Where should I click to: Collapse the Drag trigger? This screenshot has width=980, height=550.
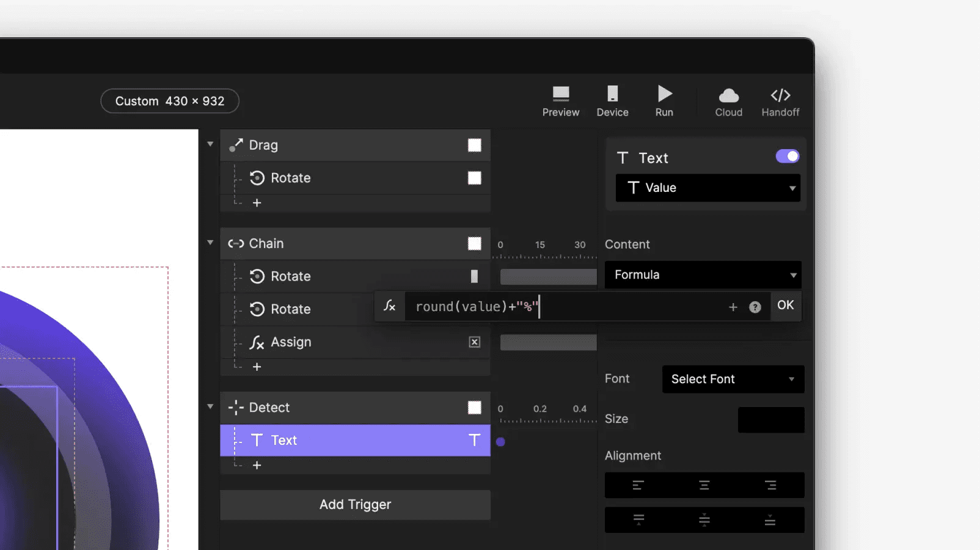(x=210, y=144)
